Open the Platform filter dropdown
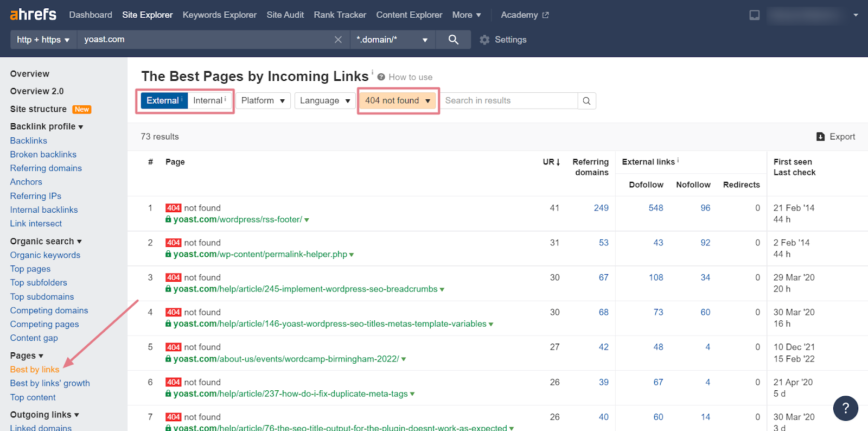The image size is (868, 431). 263,101
